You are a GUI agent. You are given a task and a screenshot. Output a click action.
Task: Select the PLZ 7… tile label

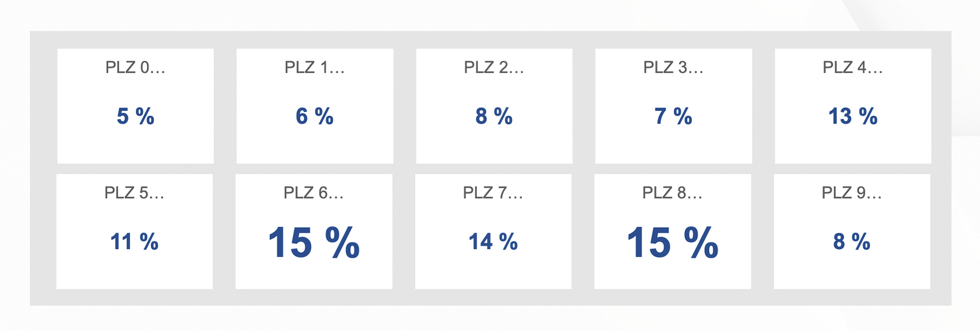(493, 193)
